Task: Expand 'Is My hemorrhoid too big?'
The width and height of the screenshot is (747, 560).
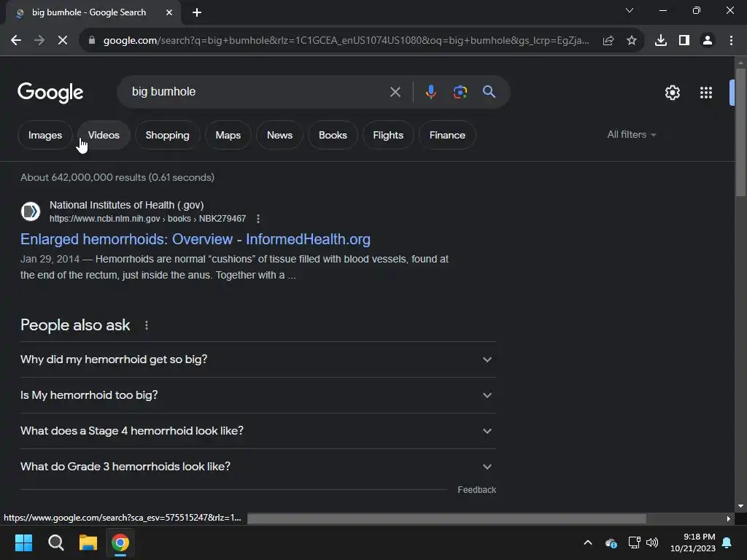Action: (258, 395)
